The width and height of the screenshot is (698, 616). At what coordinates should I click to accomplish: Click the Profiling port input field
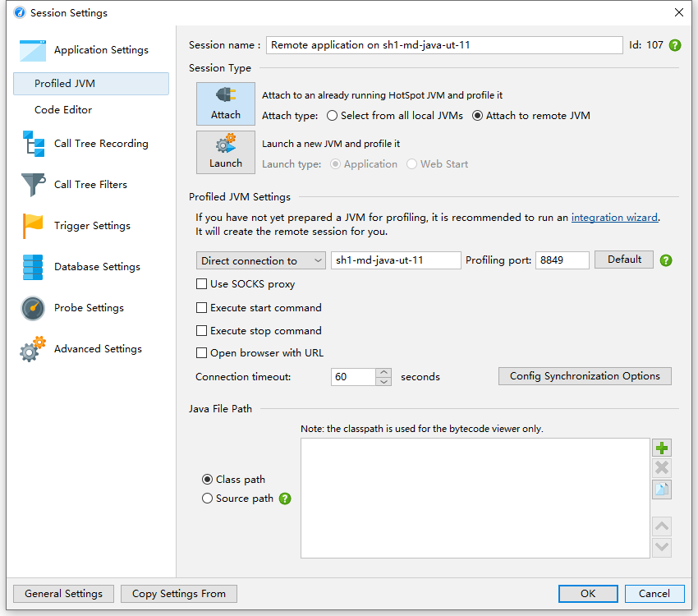tap(562, 260)
